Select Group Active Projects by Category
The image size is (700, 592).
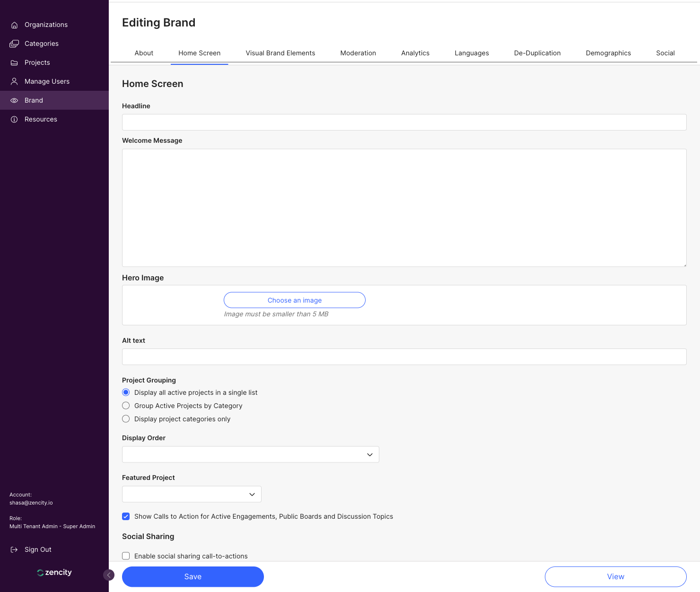tap(126, 406)
